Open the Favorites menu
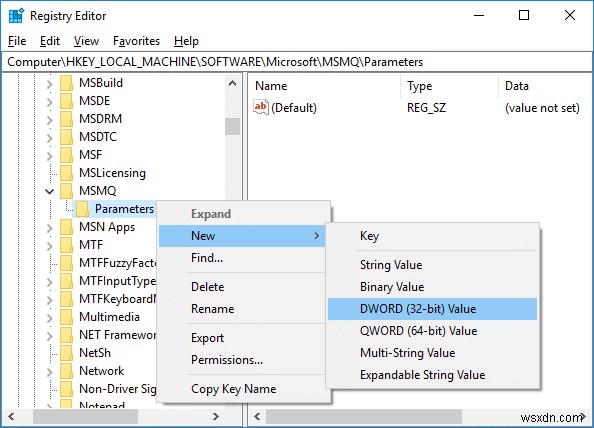The height and width of the screenshot is (428, 594). [x=136, y=41]
